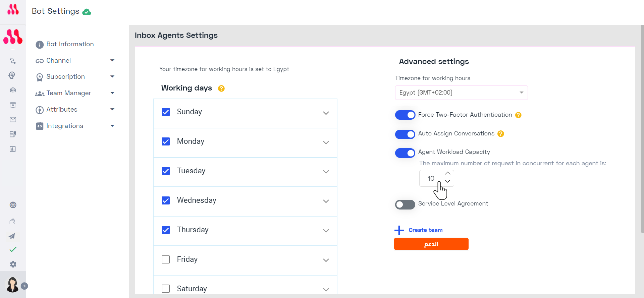Image resolution: width=644 pixels, height=298 pixels.
Task: Disable the Agent Workload Capacity toggle
Action: [x=405, y=153]
